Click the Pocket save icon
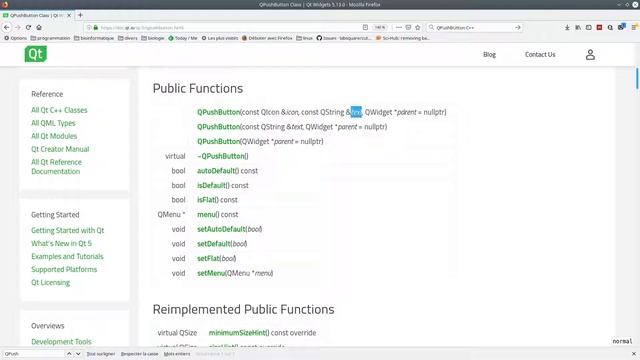This screenshot has width=640, height=360. 408,27
